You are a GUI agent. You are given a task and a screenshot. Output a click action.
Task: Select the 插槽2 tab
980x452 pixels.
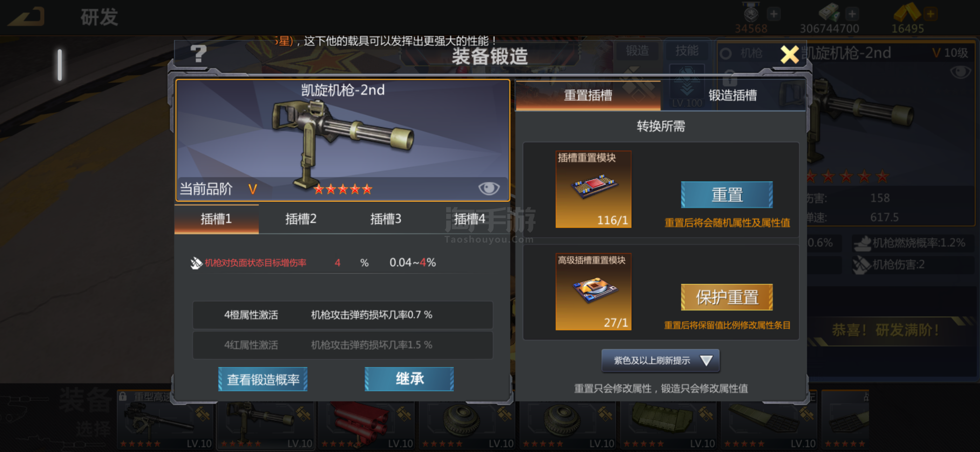pyautogui.click(x=301, y=219)
